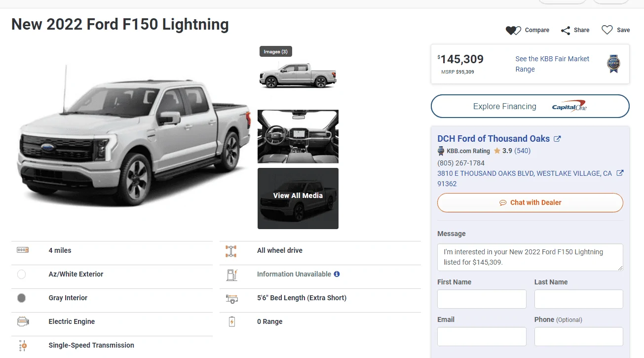Open DCH Ford of Thousand Oaks dealer link
Image resolution: width=644 pixels, height=358 pixels.
493,139
